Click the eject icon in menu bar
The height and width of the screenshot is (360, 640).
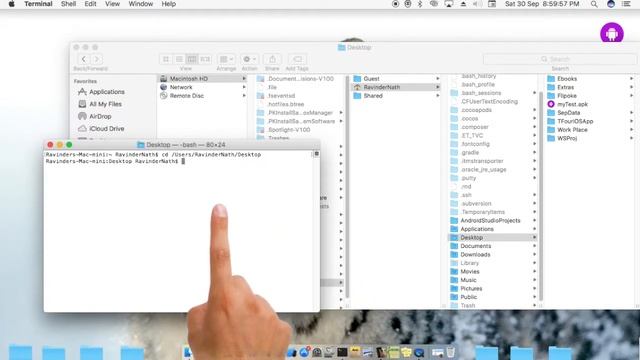click(463, 4)
